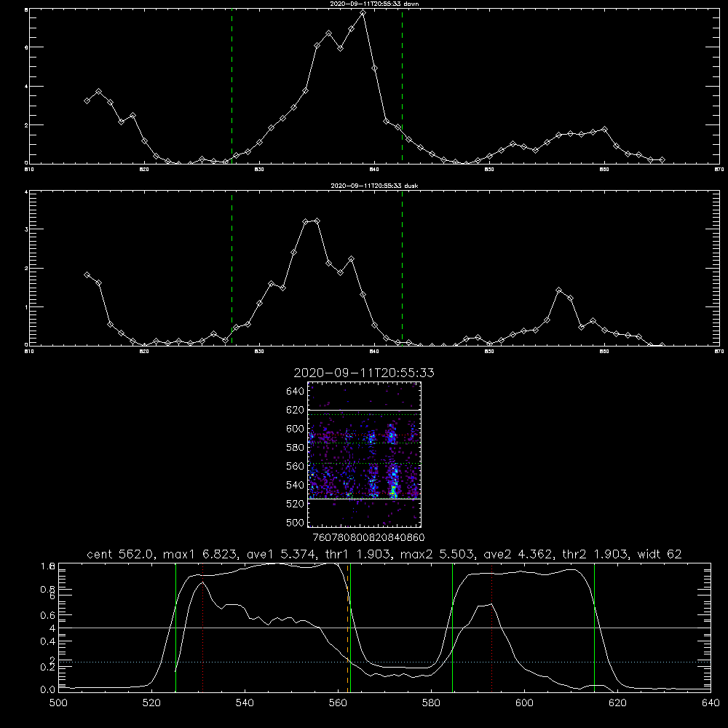The height and width of the screenshot is (728, 728).
Task: Click upper solid white line in heat map
Action: pyautogui.click(x=365, y=411)
